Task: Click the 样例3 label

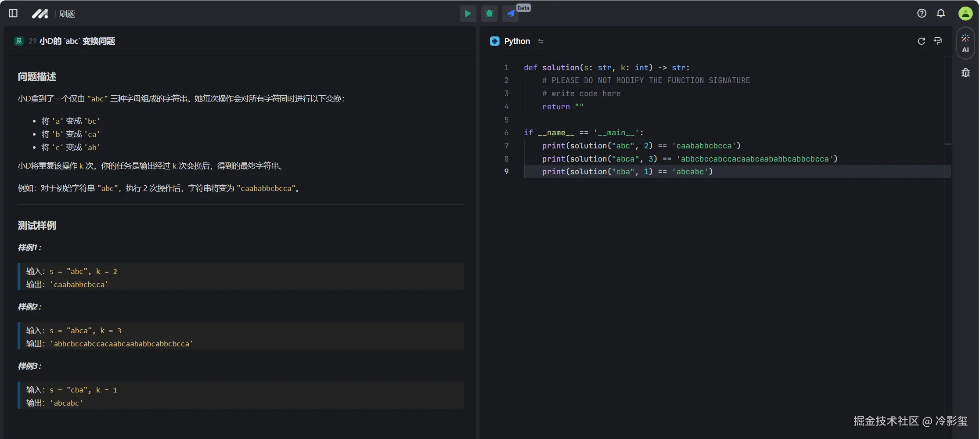Action: point(29,366)
